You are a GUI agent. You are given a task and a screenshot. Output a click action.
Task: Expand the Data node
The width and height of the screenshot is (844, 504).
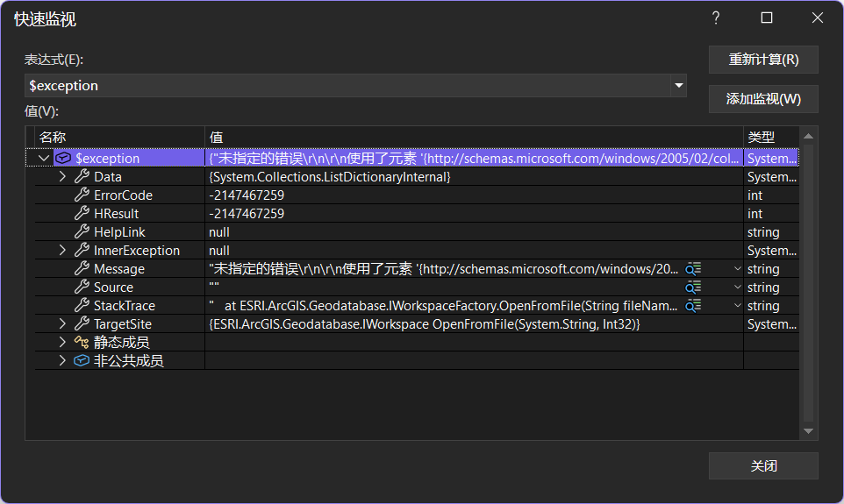pos(62,176)
